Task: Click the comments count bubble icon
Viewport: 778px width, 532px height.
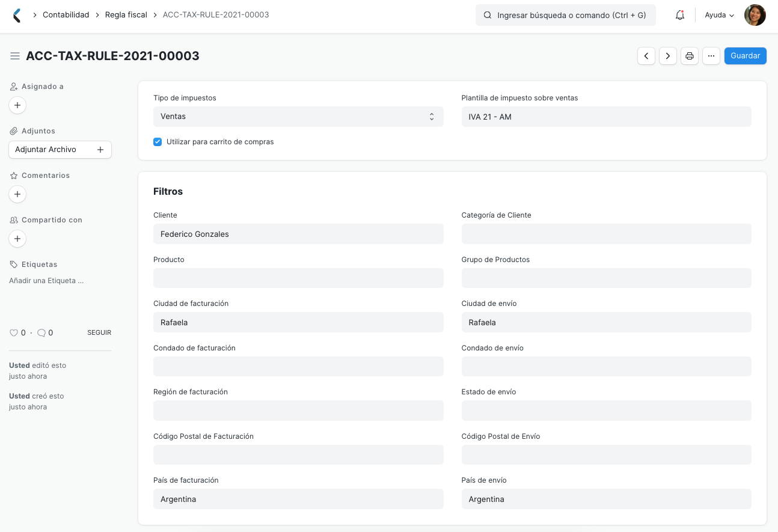Action: pyautogui.click(x=41, y=332)
